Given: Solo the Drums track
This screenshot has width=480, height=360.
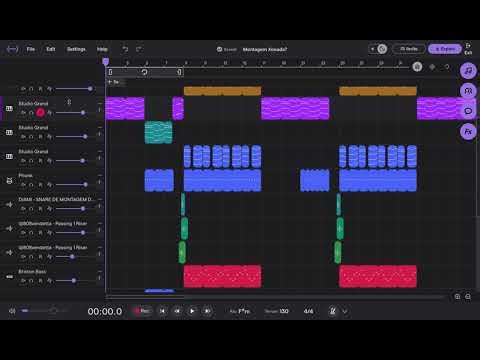Looking at the screenshot, I should point(31,185).
